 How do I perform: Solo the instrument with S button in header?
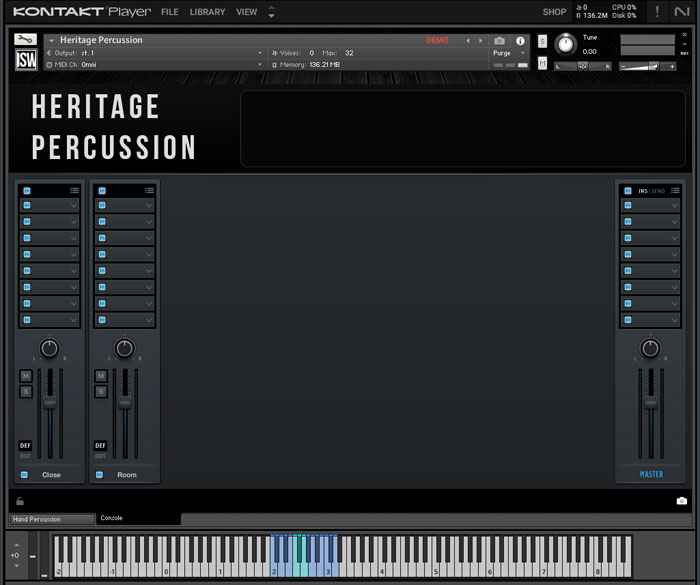coord(542,42)
